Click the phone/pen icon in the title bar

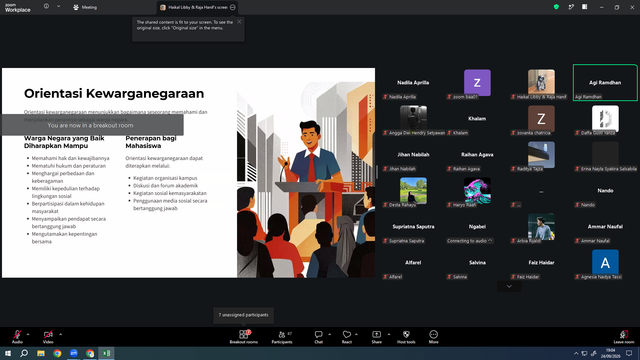(571, 7)
